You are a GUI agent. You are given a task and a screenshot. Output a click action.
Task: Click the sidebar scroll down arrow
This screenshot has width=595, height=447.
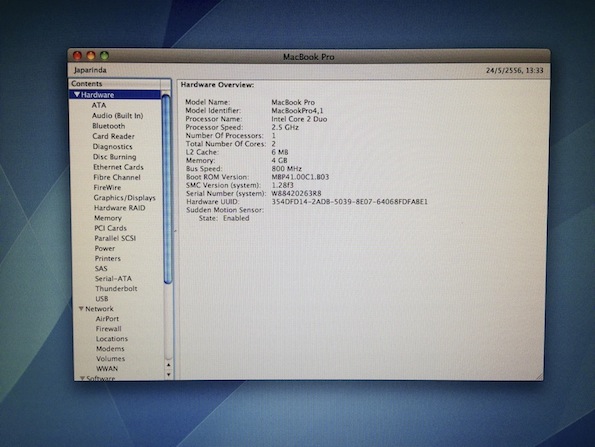tap(168, 375)
